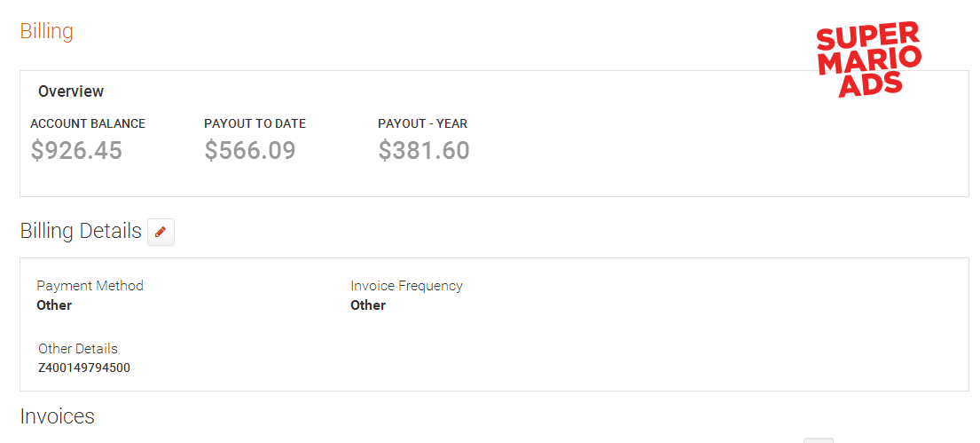Click the Account Balance label

(x=88, y=124)
